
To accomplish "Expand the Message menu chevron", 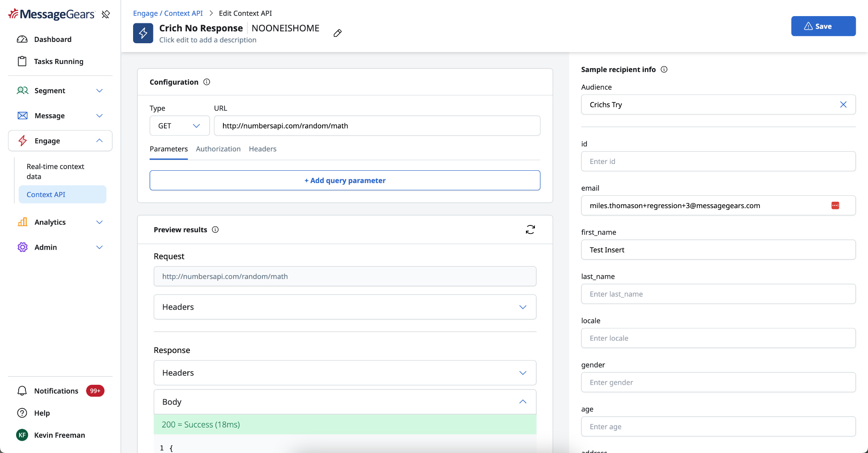I will [x=100, y=116].
